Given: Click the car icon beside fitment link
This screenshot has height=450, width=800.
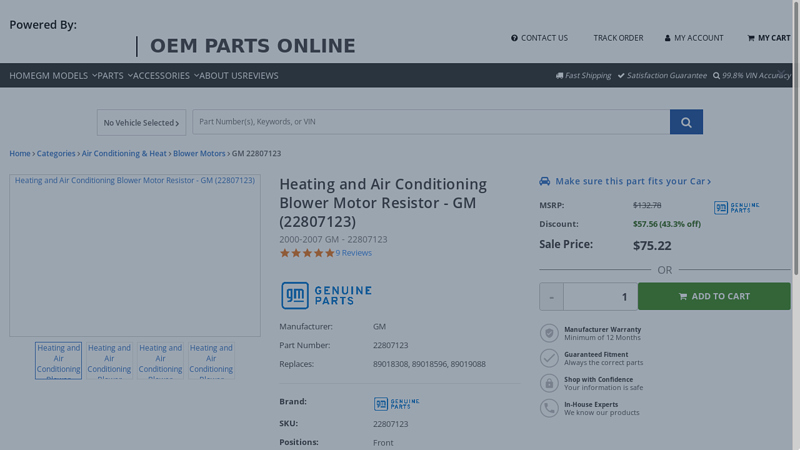Looking at the screenshot, I should coord(544,181).
